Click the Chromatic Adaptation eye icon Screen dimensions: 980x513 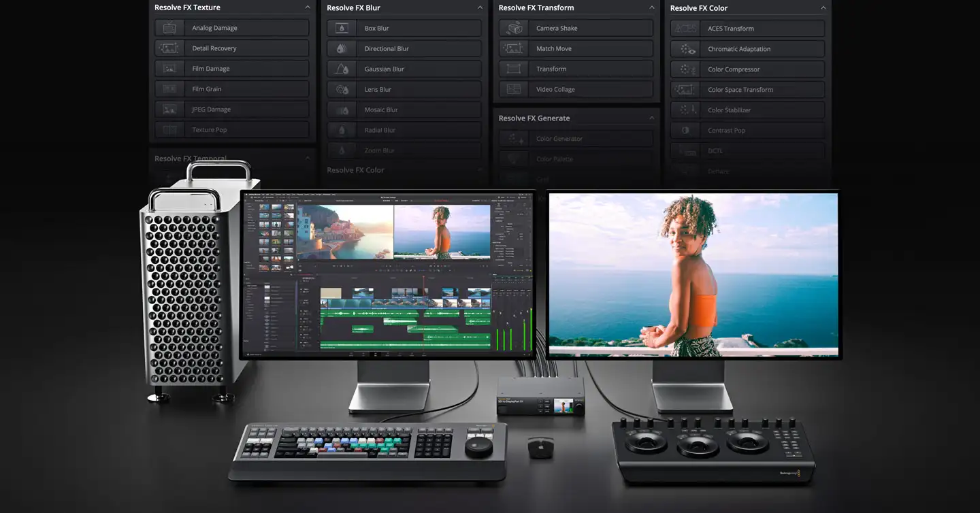click(x=687, y=49)
